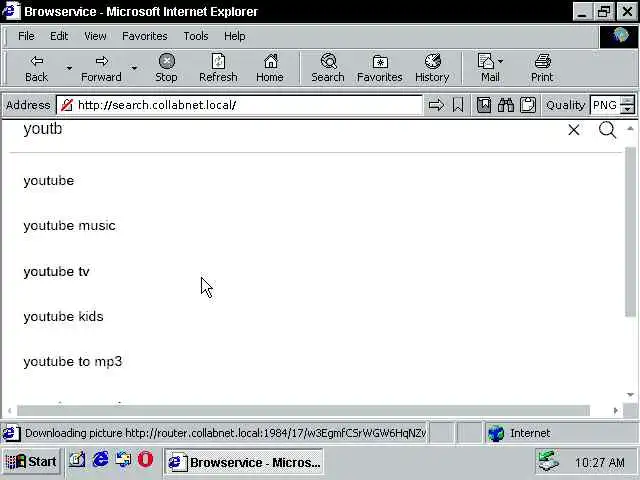This screenshot has width=640, height=480.
Task: Click the book icon in address toolbar
Action: click(484, 105)
